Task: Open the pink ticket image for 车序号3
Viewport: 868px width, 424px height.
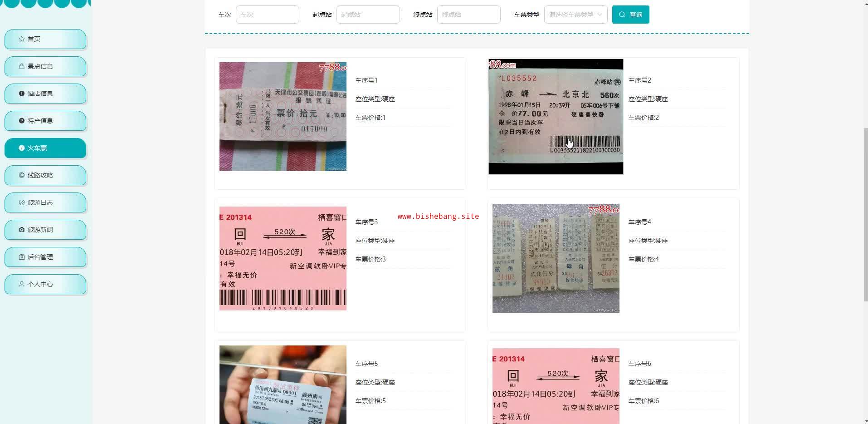Action: click(283, 258)
